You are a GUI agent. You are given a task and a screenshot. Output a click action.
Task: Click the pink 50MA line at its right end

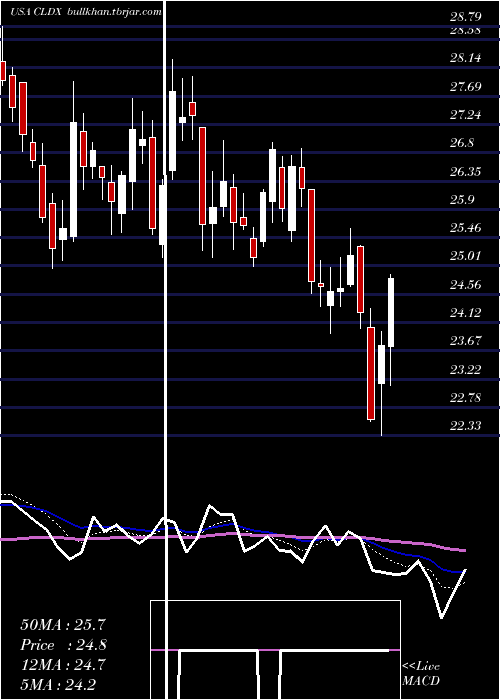(x=463, y=550)
